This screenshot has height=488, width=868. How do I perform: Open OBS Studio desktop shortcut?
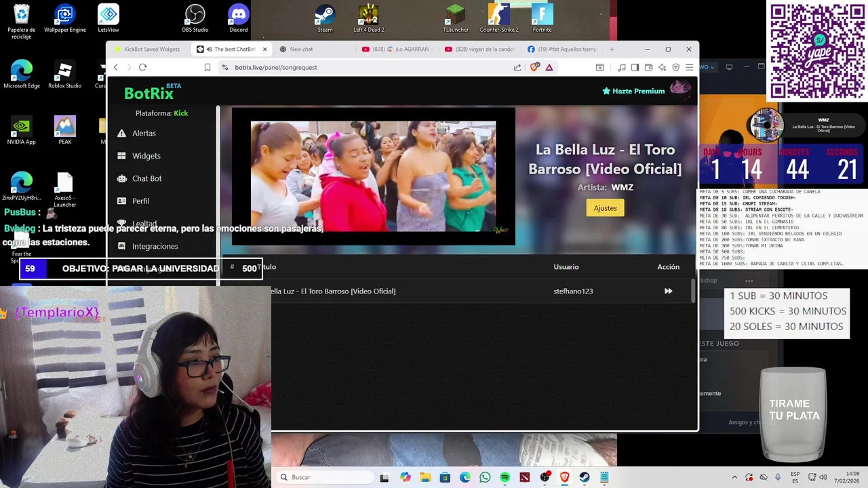click(x=195, y=18)
